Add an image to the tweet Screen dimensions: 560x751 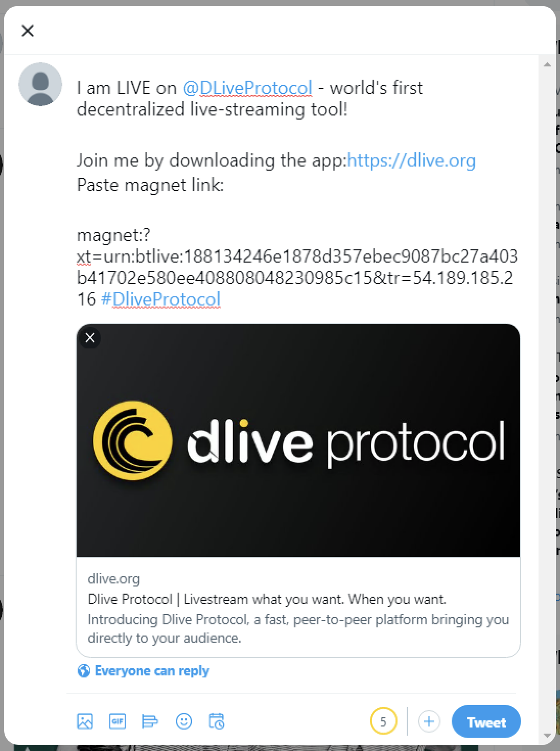pos(85,721)
